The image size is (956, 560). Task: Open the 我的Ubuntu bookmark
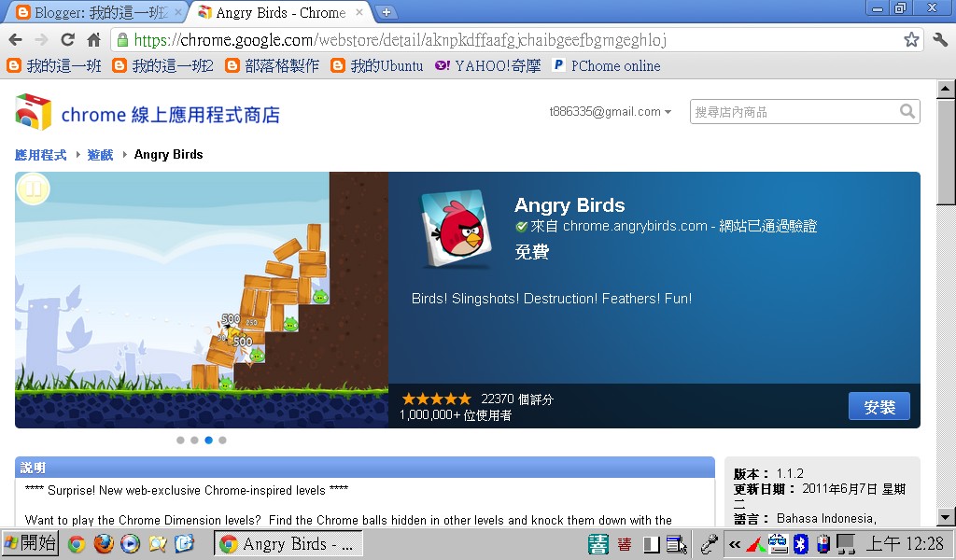click(377, 66)
